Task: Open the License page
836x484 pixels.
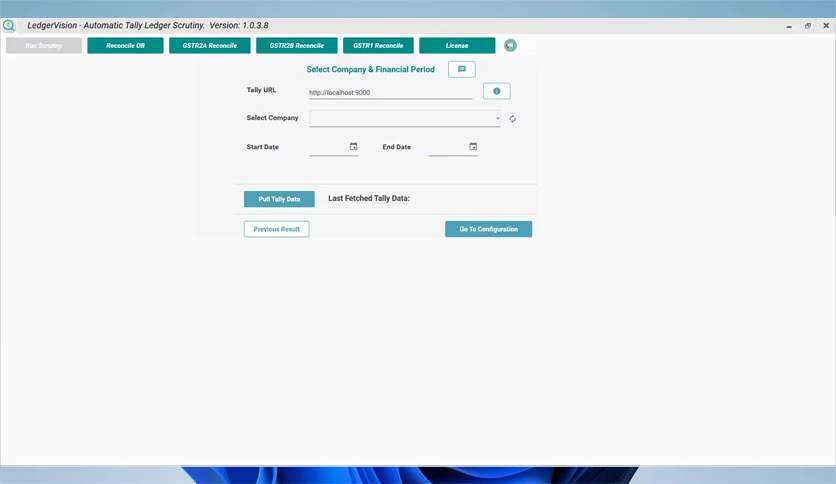Action: point(457,45)
